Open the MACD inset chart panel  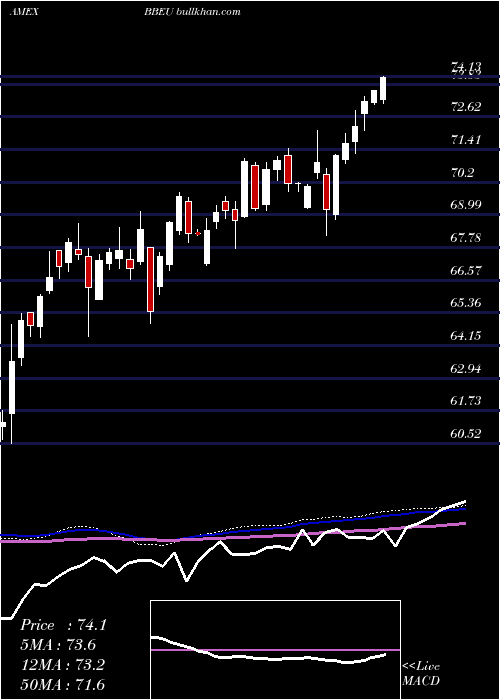click(x=275, y=650)
